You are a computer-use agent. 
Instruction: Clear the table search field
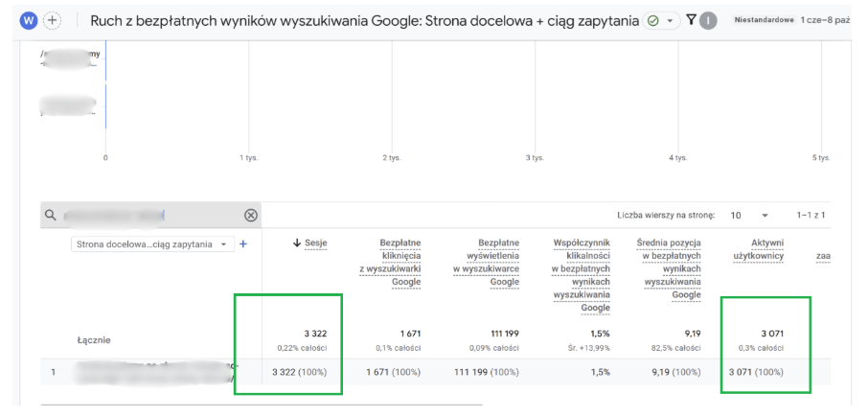(251, 216)
